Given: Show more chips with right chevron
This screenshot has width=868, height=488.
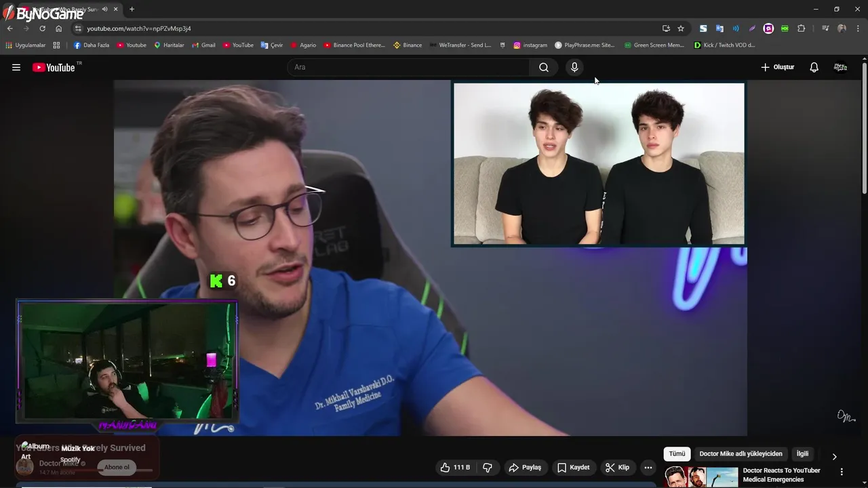Looking at the screenshot, I should click(x=834, y=456).
